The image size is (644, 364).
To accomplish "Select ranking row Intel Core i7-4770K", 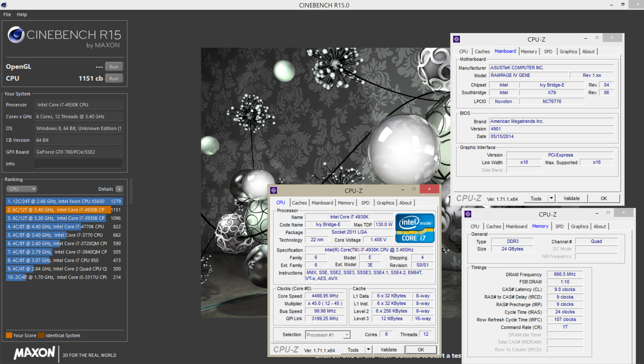I will pyautogui.click(x=64, y=227).
